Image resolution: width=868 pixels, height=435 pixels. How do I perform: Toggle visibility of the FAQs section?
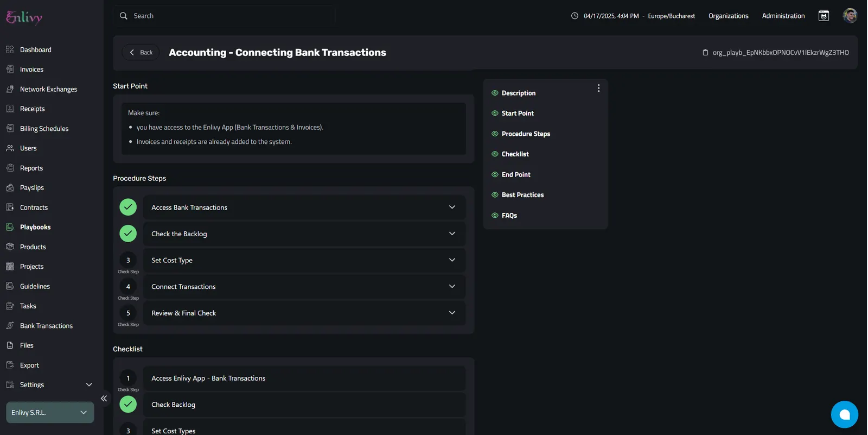pos(495,215)
